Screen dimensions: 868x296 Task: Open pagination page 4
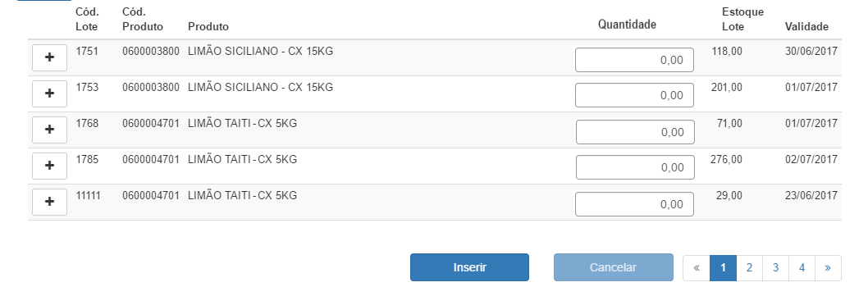(802, 268)
